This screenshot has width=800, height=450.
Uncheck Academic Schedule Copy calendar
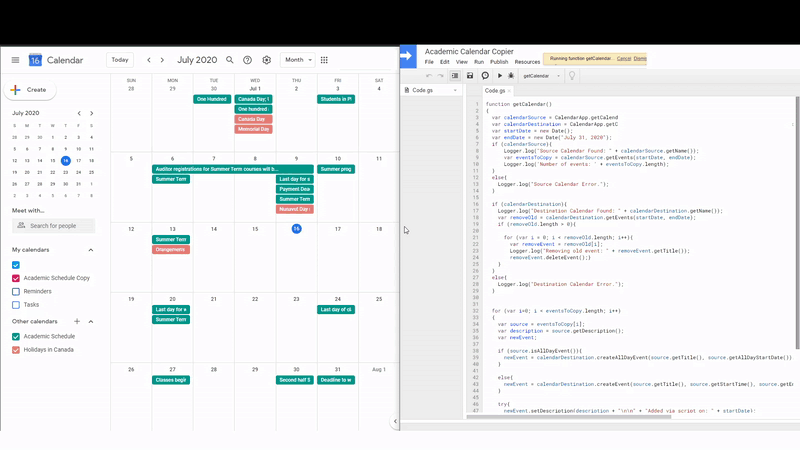16,278
